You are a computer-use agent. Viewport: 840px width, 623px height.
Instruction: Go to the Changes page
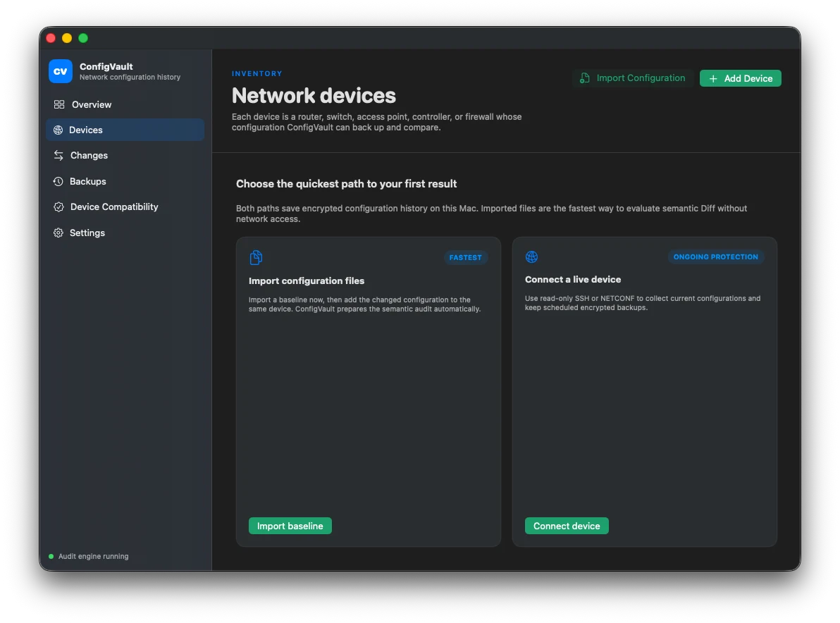point(125,155)
